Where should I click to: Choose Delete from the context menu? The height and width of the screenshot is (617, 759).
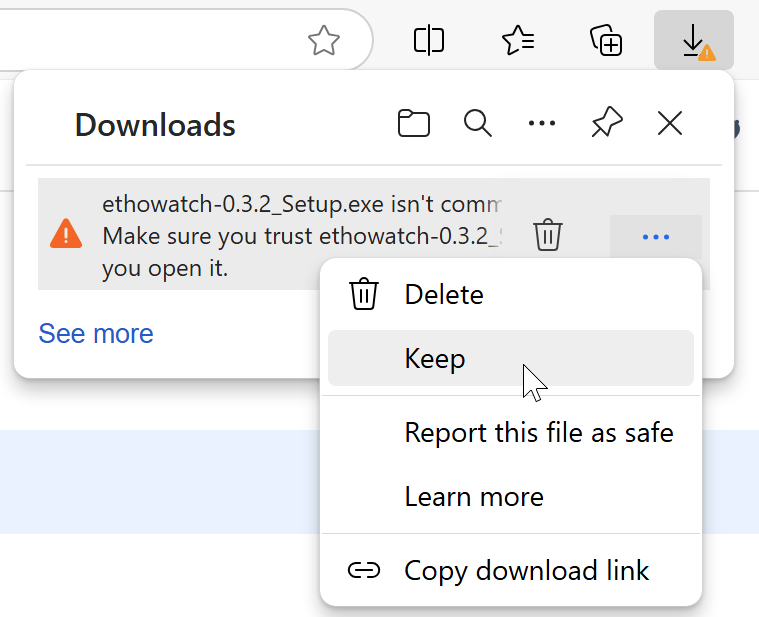click(444, 294)
